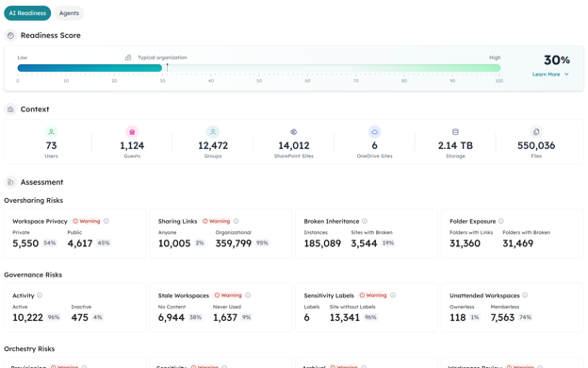588x368 pixels.
Task: Click the Typical organization building icon
Action: pos(128,58)
